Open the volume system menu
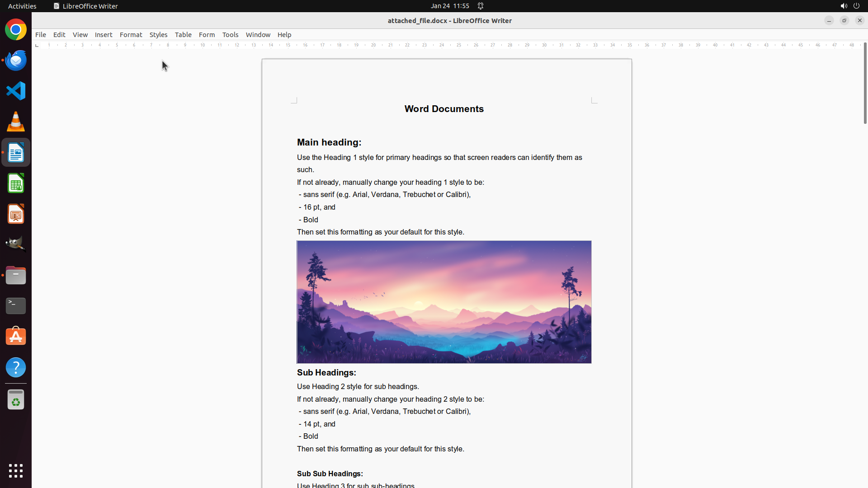This screenshot has width=868, height=488. [x=844, y=6]
